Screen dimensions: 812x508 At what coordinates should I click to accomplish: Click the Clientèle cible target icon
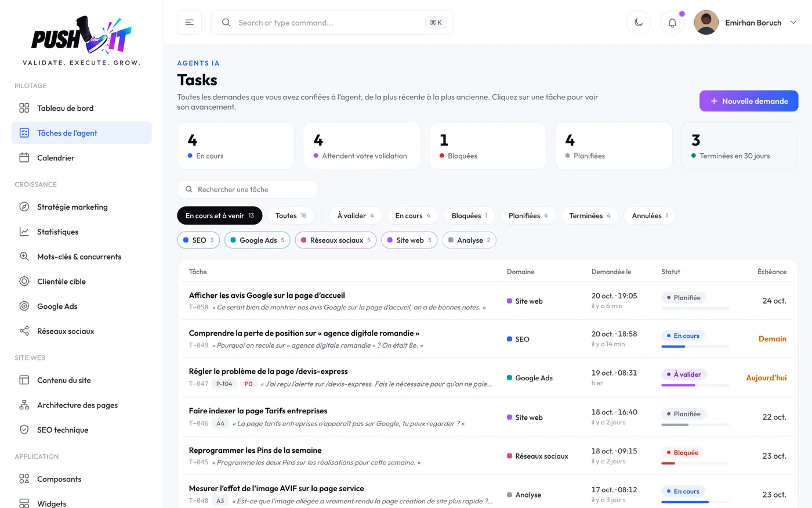(24, 282)
